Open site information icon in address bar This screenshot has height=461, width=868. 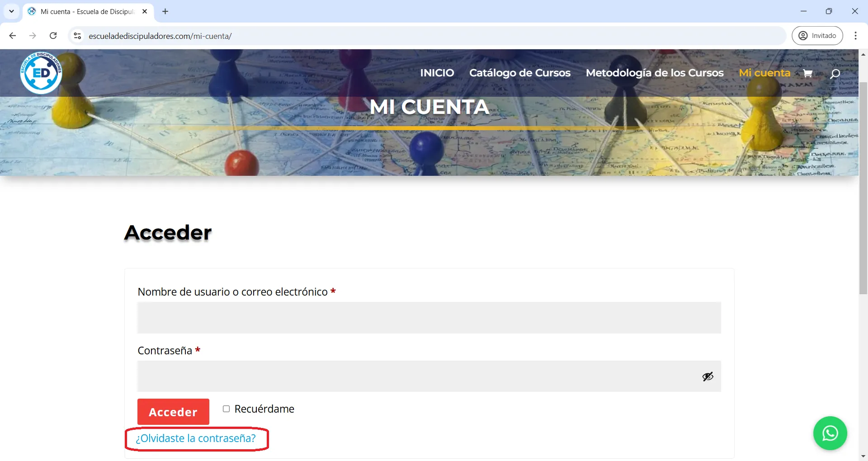pos(77,36)
